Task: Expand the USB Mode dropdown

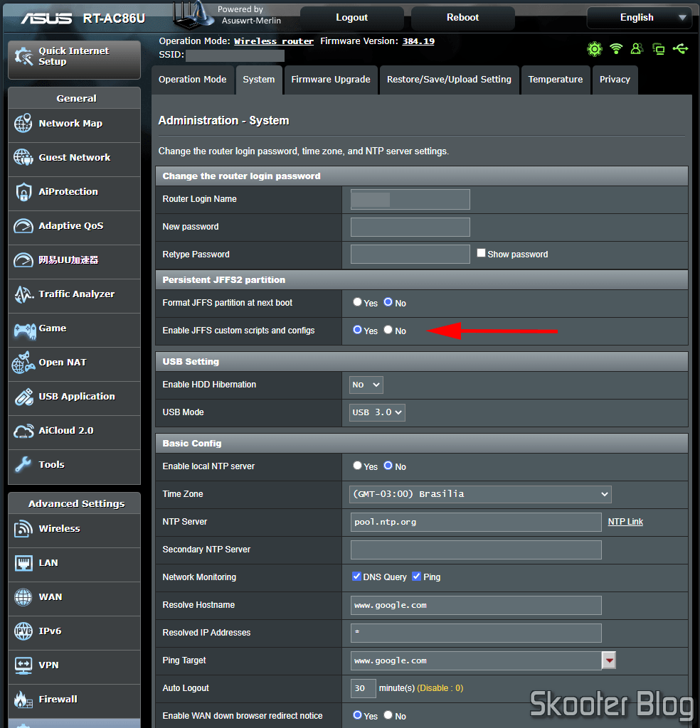Action: pyautogui.click(x=377, y=412)
